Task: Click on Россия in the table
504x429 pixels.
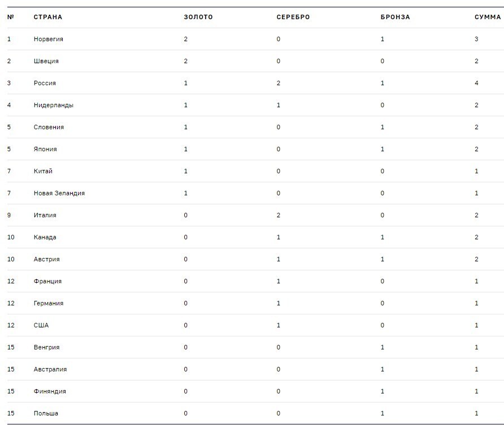Action: (45, 83)
